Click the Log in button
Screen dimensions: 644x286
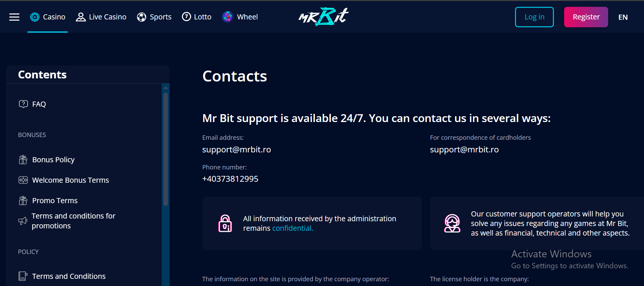click(x=534, y=17)
